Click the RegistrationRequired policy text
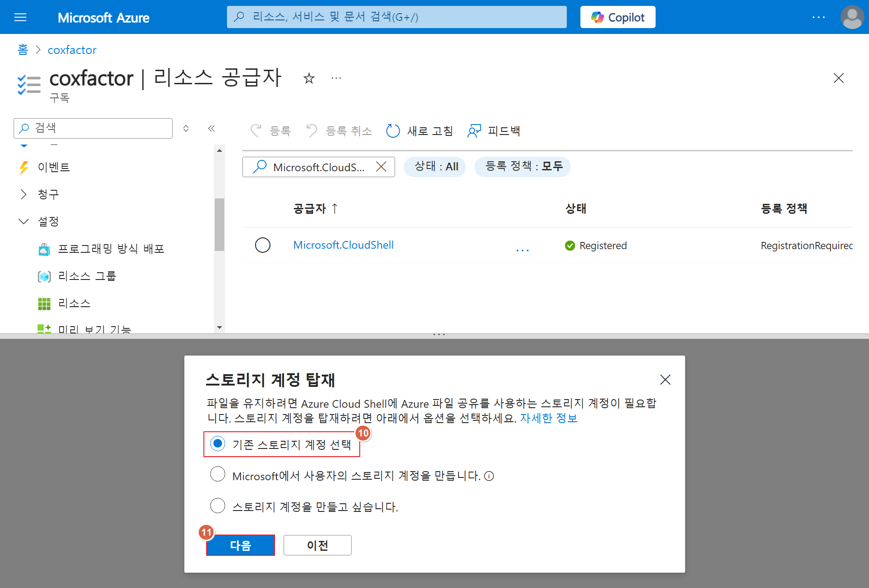 tap(806, 246)
